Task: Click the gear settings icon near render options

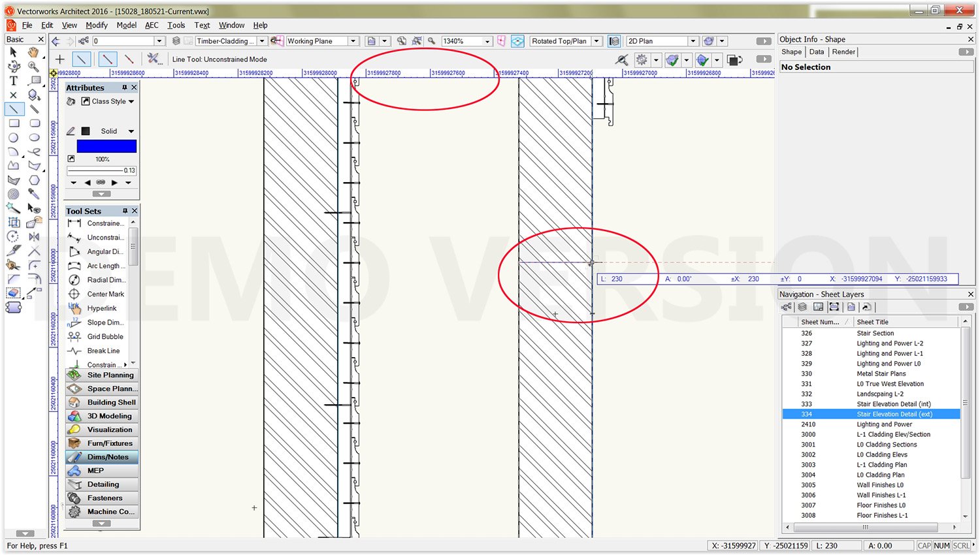Action: [641, 59]
